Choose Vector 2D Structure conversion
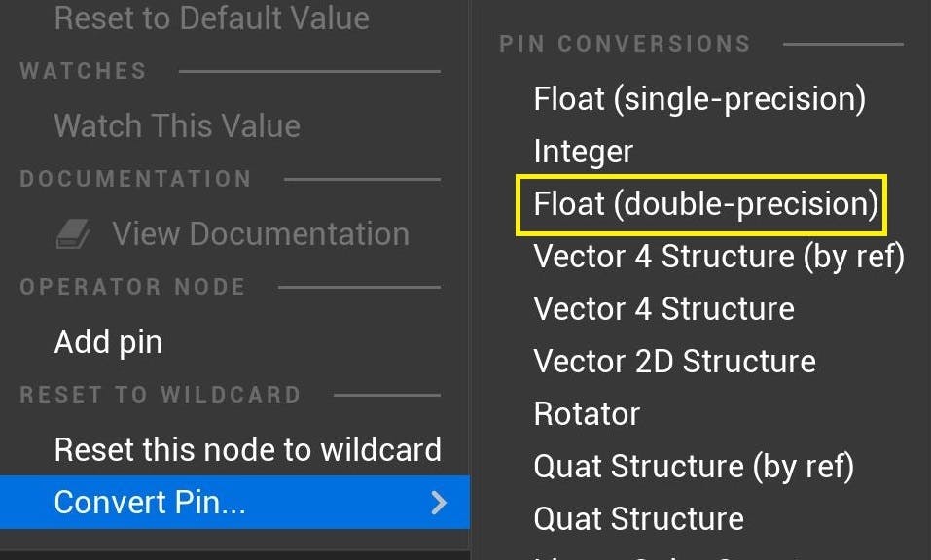 [674, 362]
